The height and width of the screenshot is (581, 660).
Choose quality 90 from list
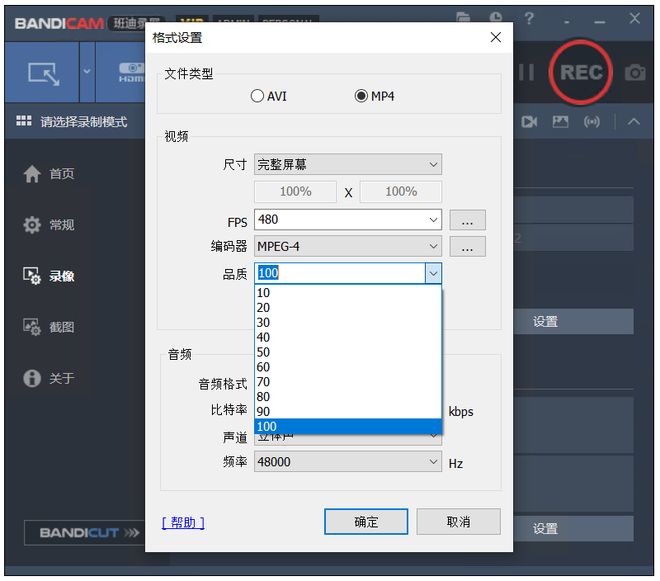coord(348,411)
